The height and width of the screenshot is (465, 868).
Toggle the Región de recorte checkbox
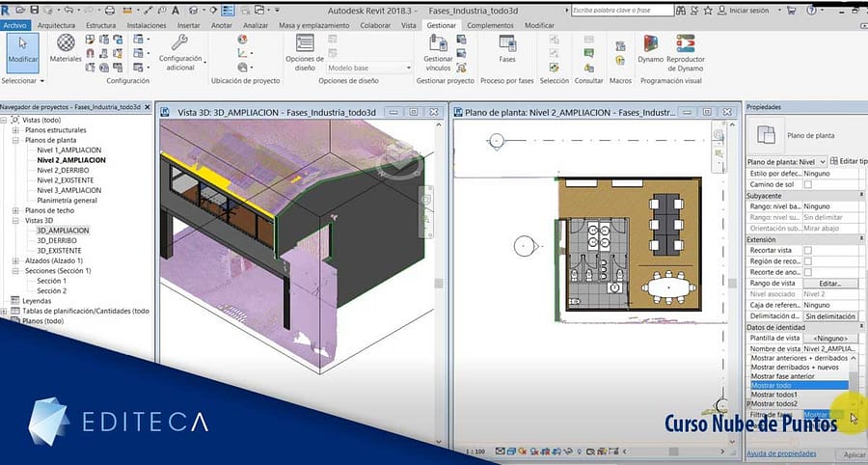tap(807, 261)
